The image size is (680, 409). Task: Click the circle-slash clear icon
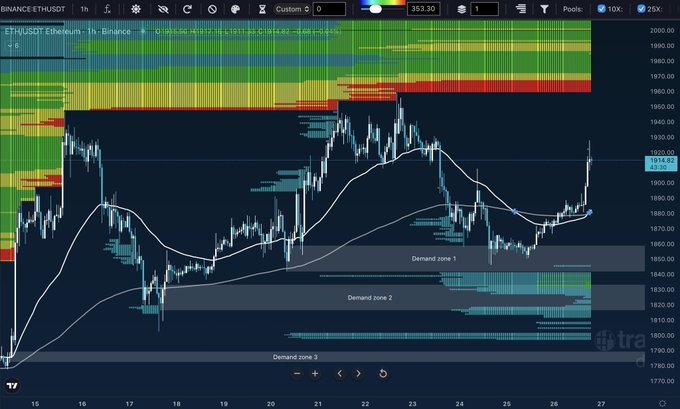(x=212, y=9)
